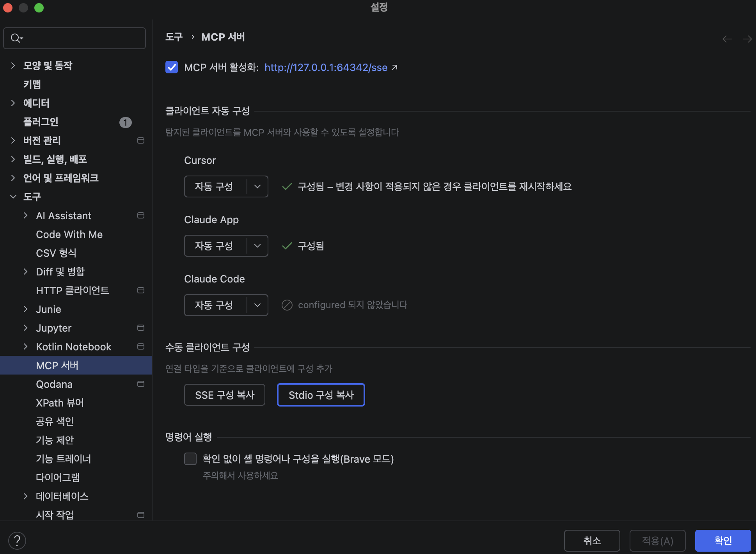The image size is (756, 554).
Task: Enable the Brave 모드 shell execution checkbox
Action: point(190,459)
